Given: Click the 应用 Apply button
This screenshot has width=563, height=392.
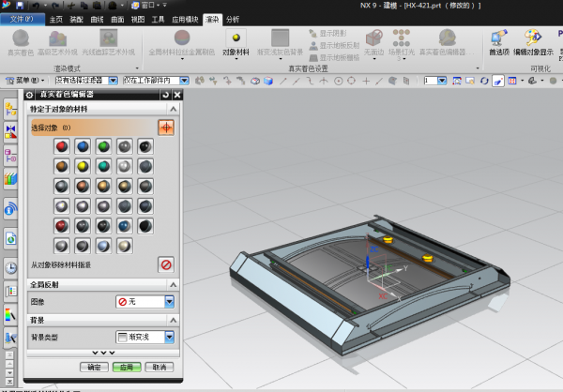Looking at the screenshot, I should (x=127, y=367).
